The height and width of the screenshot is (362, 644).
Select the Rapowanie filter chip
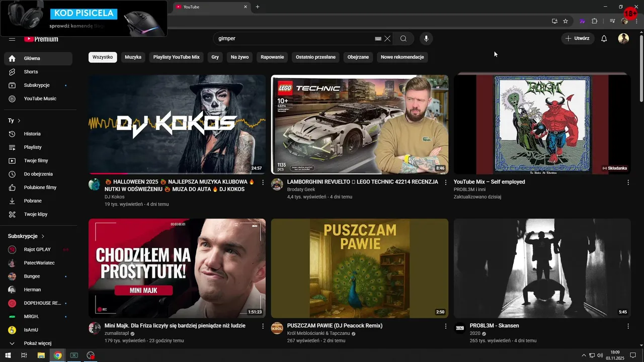(x=272, y=57)
